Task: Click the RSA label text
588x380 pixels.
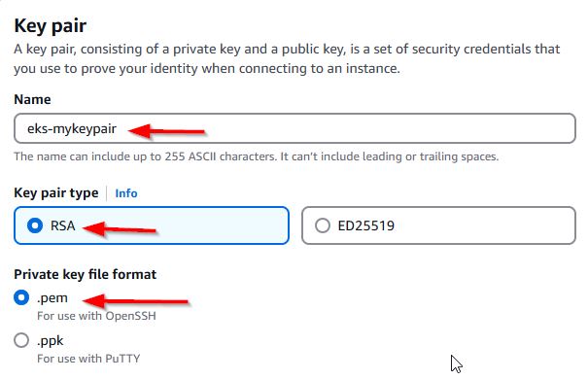Action: 62,225
